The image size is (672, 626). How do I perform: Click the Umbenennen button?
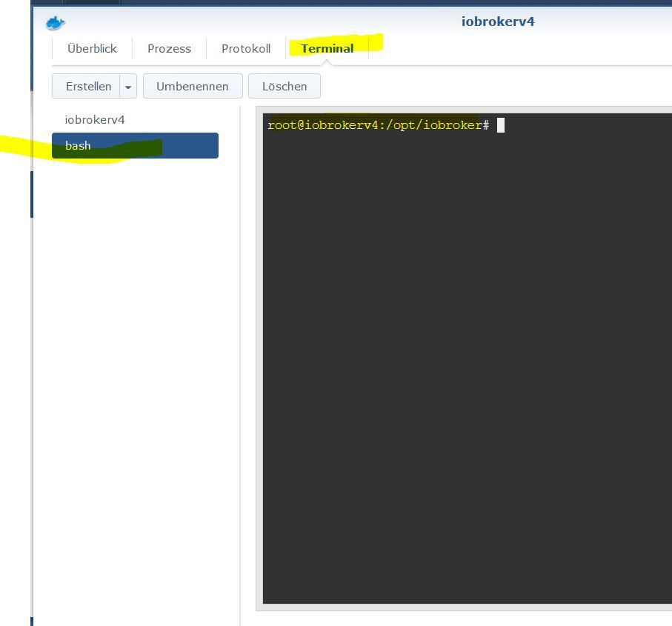pos(193,86)
